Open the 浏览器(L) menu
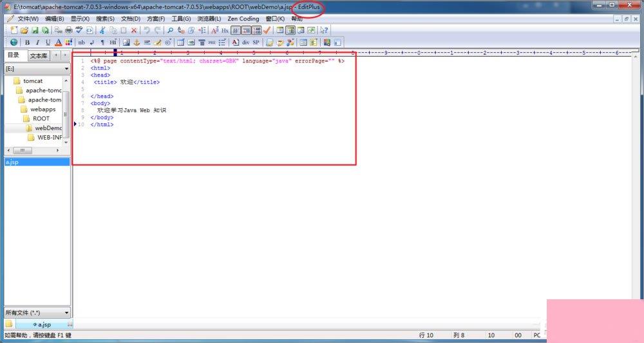This screenshot has width=644, height=343. click(x=209, y=19)
